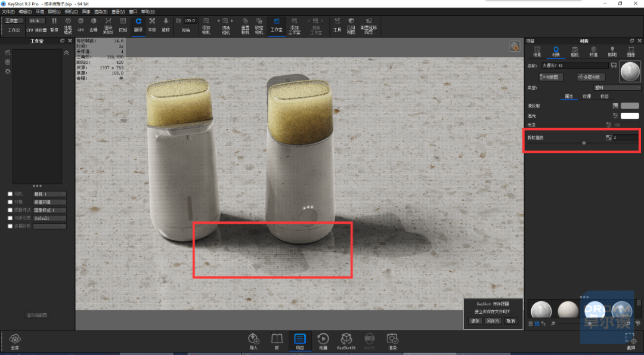Click the 暂停 (pause) render icon
Screen dimensions: 644x355
coord(54,24)
